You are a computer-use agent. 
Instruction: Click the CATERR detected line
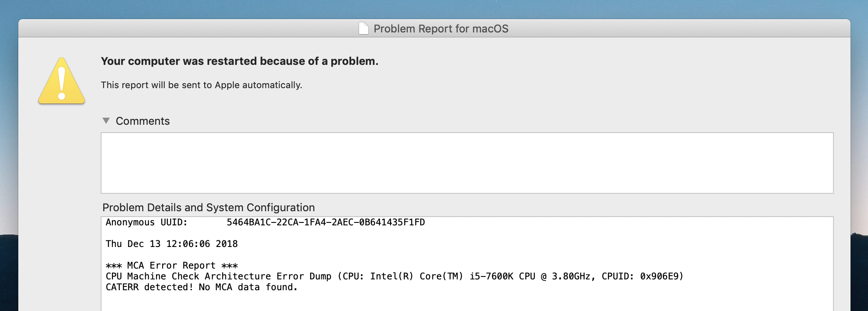tap(201, 287)
